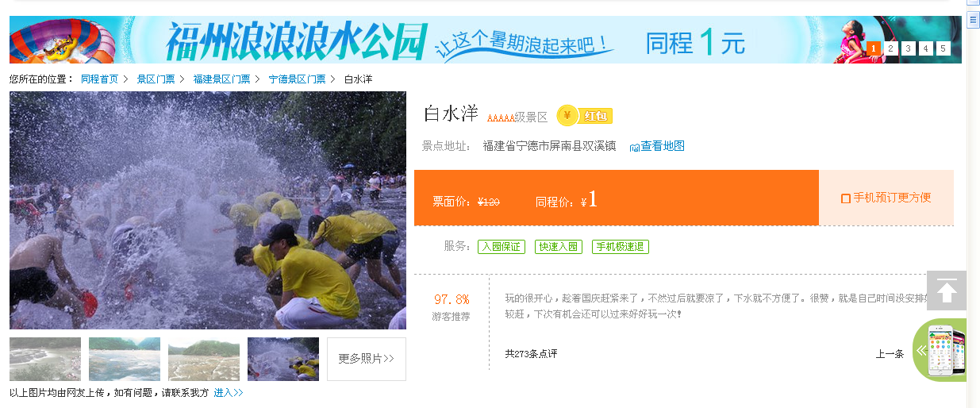Click 宁德景区门票 breadcrumb link

(297, 79)
